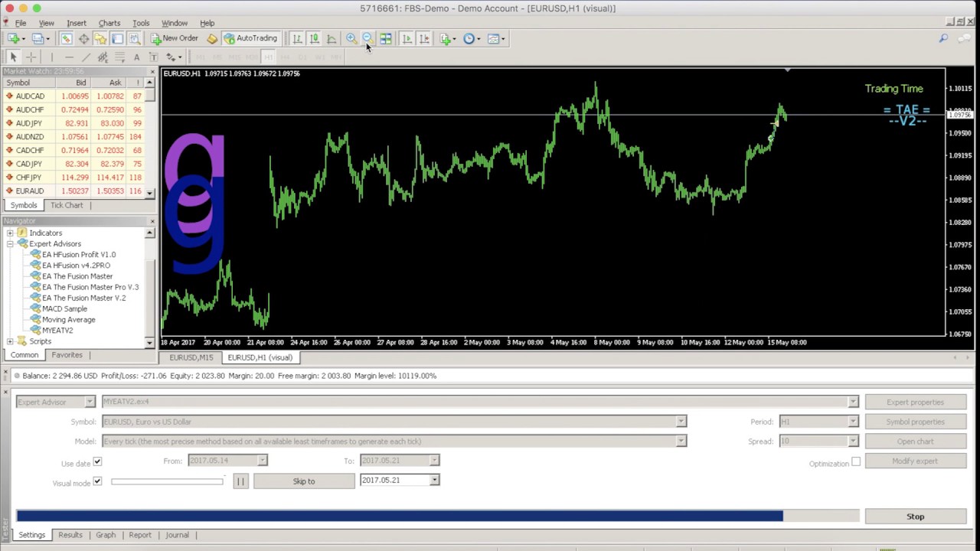Select the text A tool
Screen dimensions: 980x551
point(136,57)
